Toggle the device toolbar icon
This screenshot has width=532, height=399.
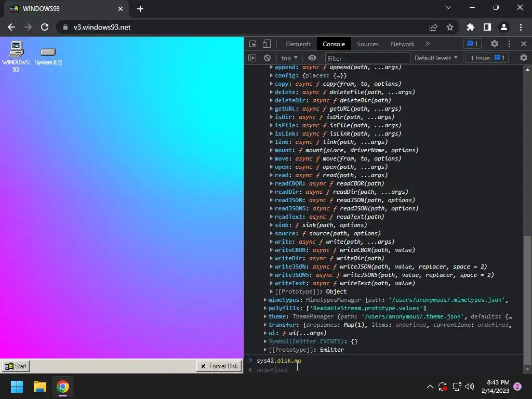point(267,44)
